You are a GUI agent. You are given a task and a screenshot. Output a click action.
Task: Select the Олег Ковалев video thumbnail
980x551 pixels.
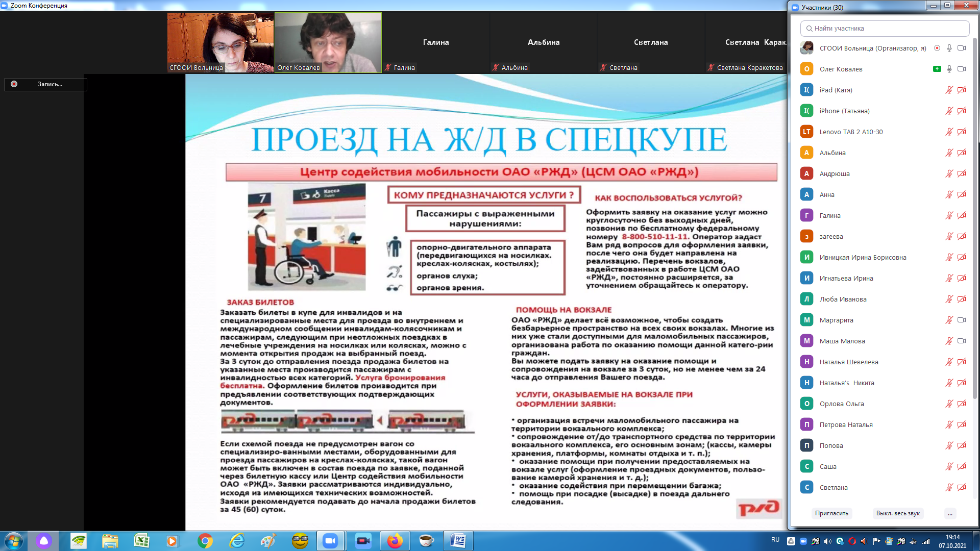coord(328,42)
